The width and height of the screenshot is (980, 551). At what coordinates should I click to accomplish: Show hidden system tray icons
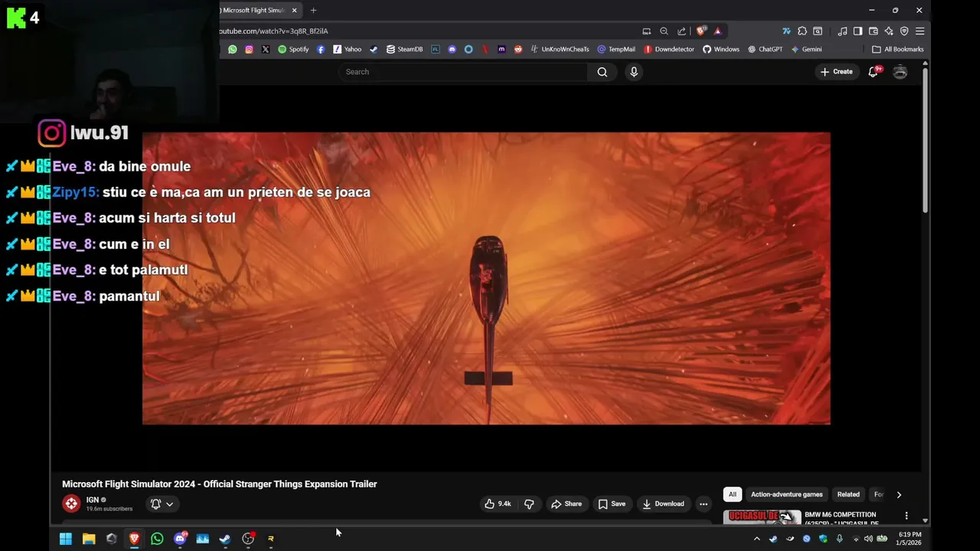click(756, 539)
